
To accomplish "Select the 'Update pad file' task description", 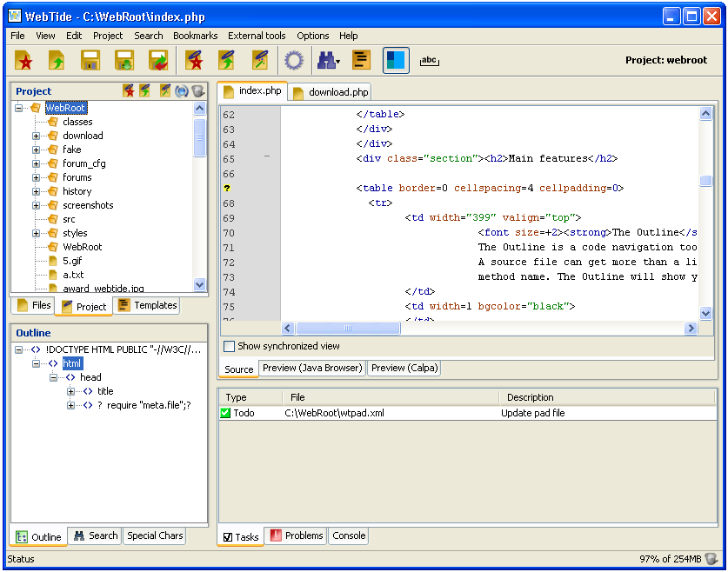I will pyautogui.click(x=532, y=413).
